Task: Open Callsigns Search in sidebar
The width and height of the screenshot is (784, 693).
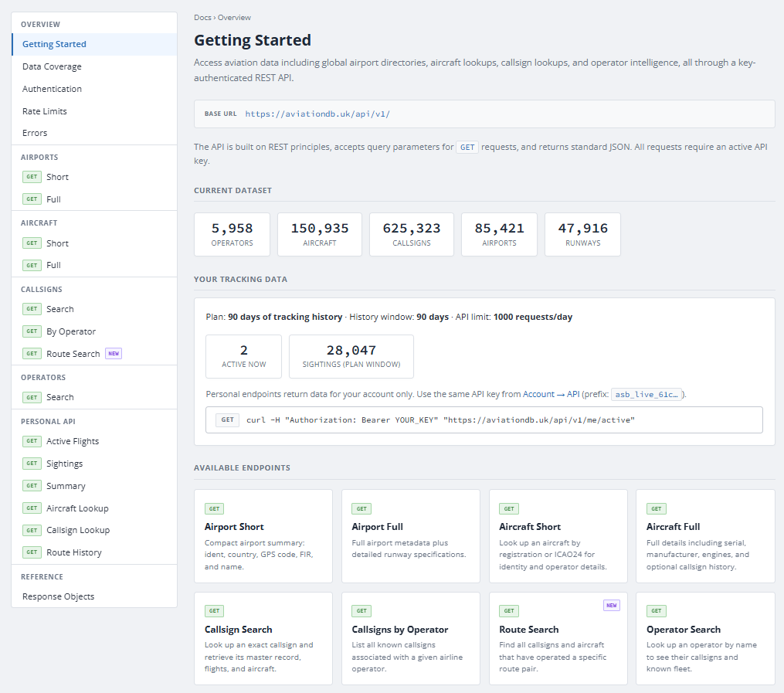Action: (x=94, y=309)
